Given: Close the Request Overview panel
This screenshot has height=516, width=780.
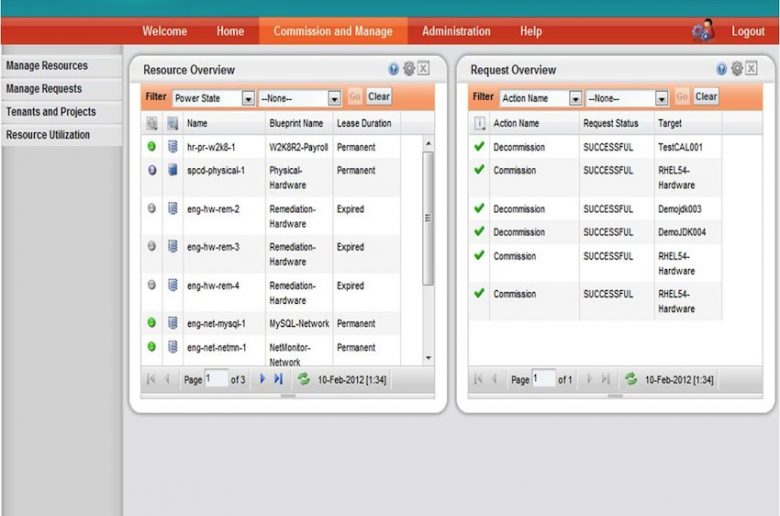Looking at the screenshot, I should point(751,68).
